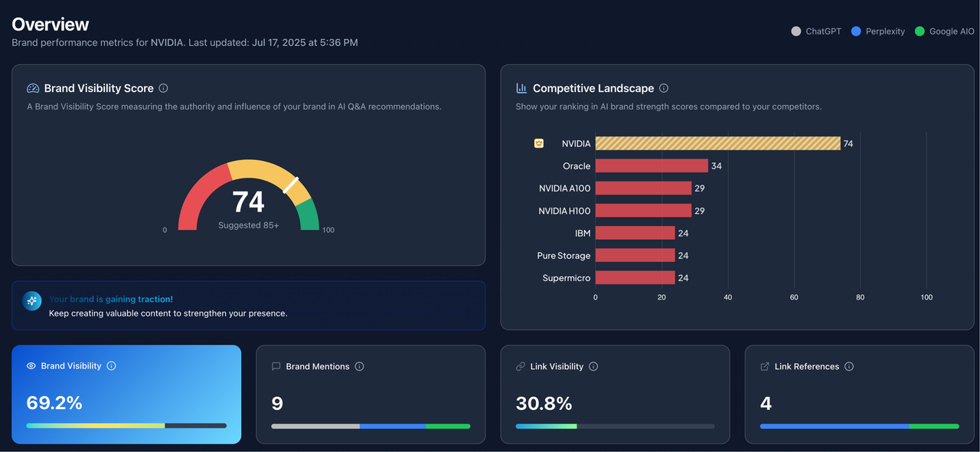
Task: Click the Oracle bar in competitor chart
Action: pos(652,165)
